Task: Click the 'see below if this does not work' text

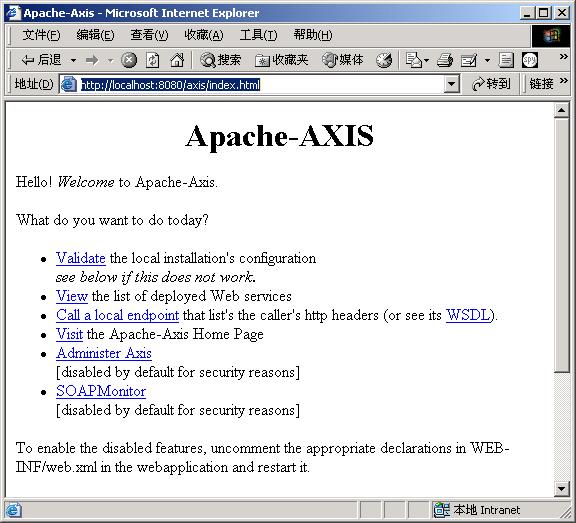Action: pyautogui.click(x=156, y=277)
